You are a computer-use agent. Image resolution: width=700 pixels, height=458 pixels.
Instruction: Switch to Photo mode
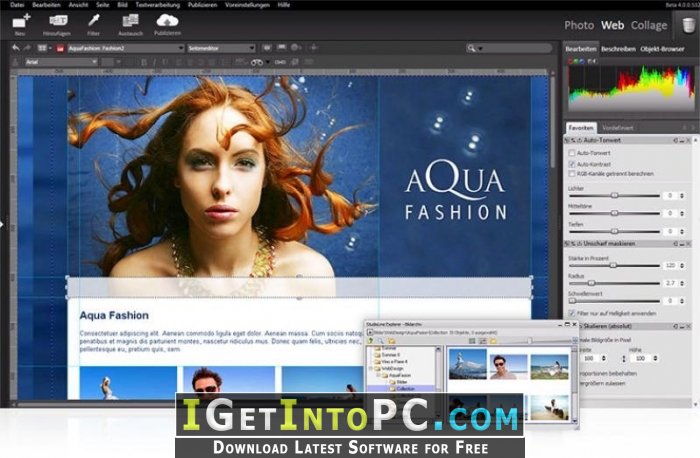pyautogui.click(x=579, y=25)
